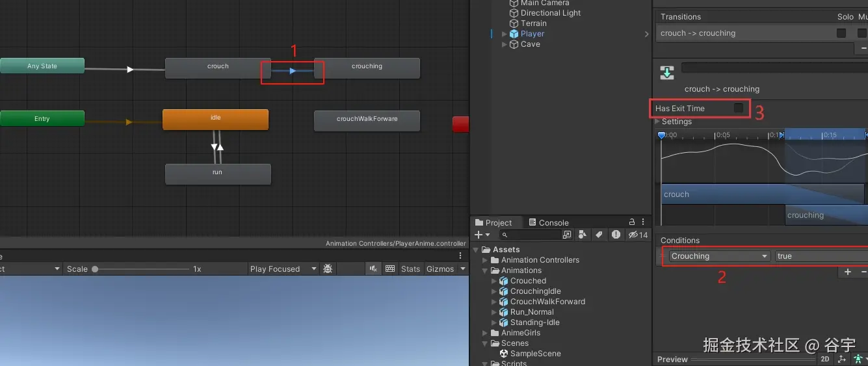Toggle hidden packages visibility eye icon
This screenshot has height=366, width=868.
(x=638, y=235)
